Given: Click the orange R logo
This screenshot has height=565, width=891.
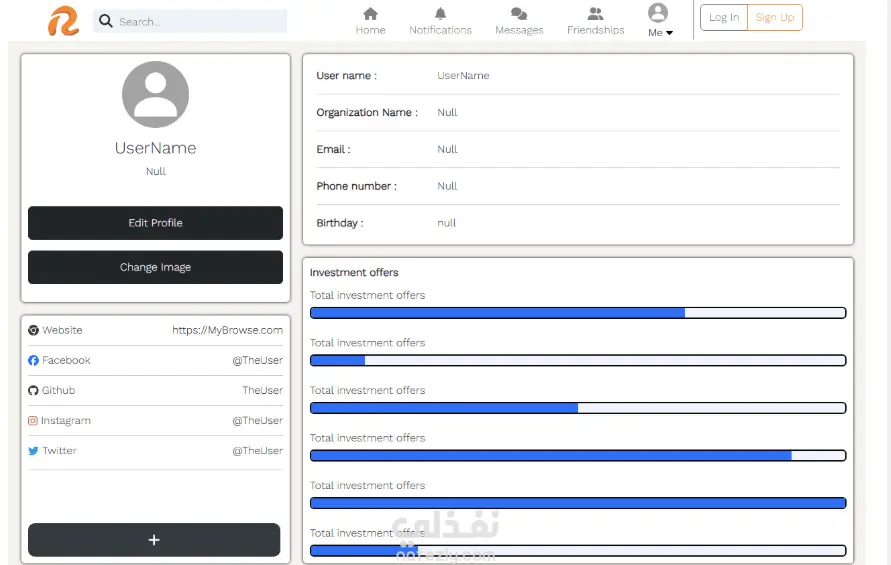Looking at the screenshot, I should coord(63,21).
